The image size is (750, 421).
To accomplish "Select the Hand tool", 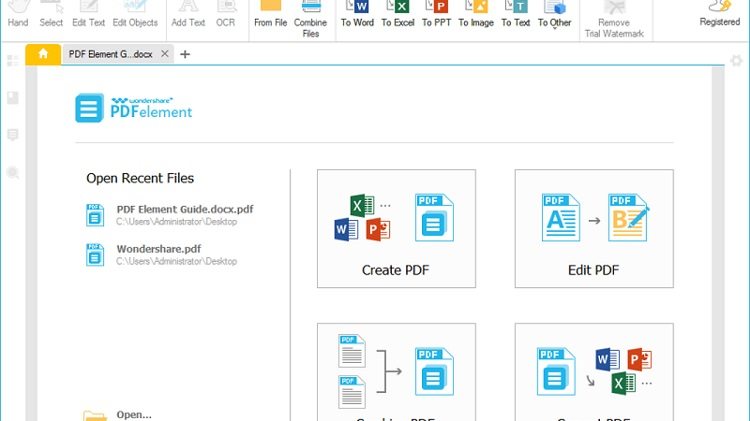I will 18,14.
